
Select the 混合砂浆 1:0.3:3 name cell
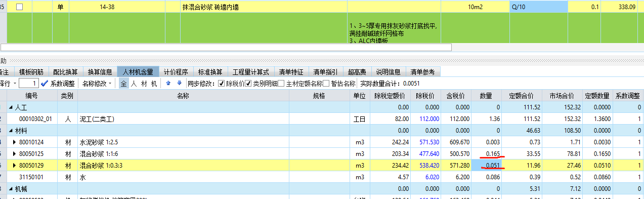tap(183, 165)
